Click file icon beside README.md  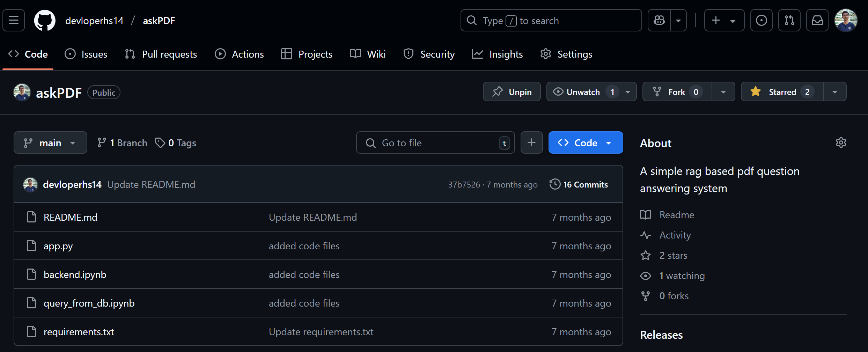(x=31, y=217)
